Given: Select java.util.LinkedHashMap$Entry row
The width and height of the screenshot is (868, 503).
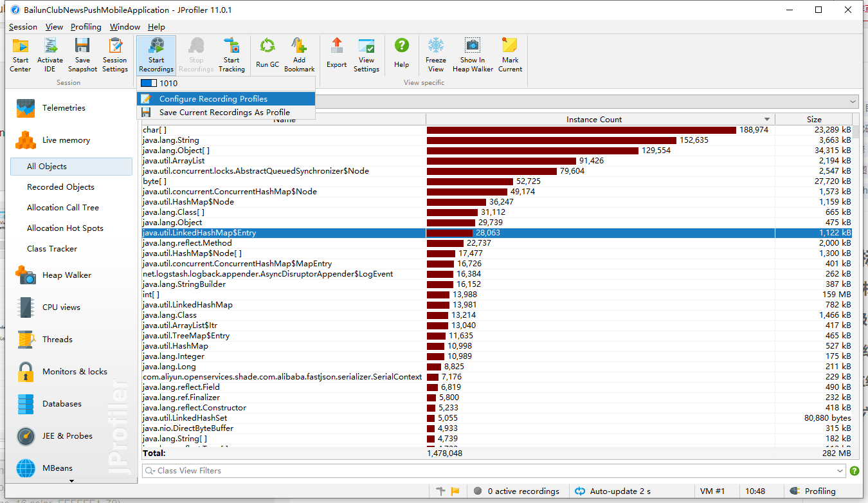Looking at the screenshot, I should (x=496, y=233).
